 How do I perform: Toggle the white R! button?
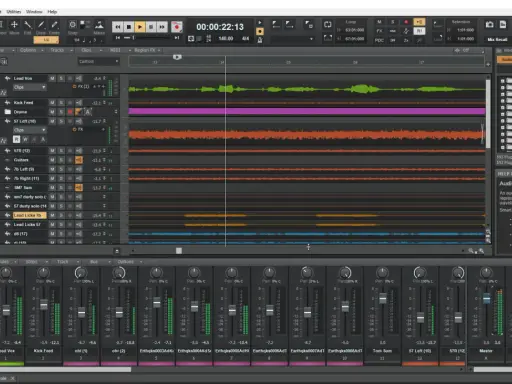(x=419, y=31)
